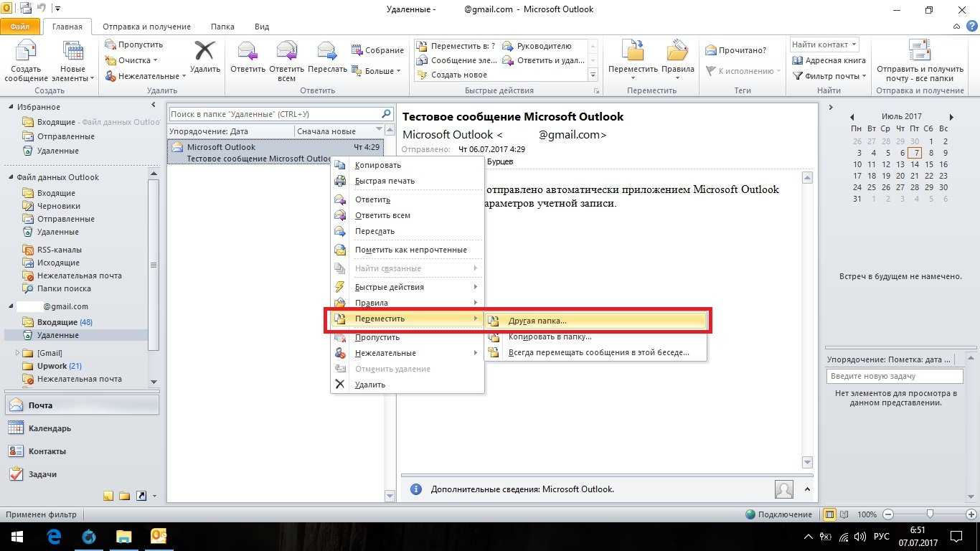Click To manager (Руководителю) quick step
Screen dimensions: 980x551
click(x=537, y=46)
